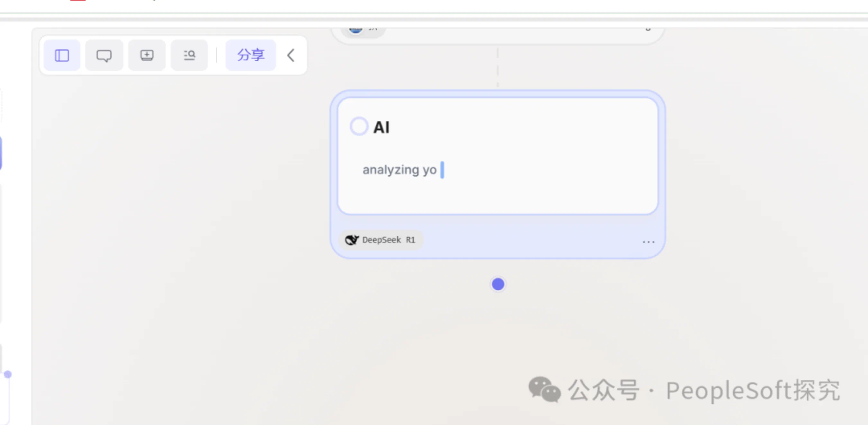The image size is (868, 425).
Task: Open the list search icon in toolbar
Action: click(189, 56)
